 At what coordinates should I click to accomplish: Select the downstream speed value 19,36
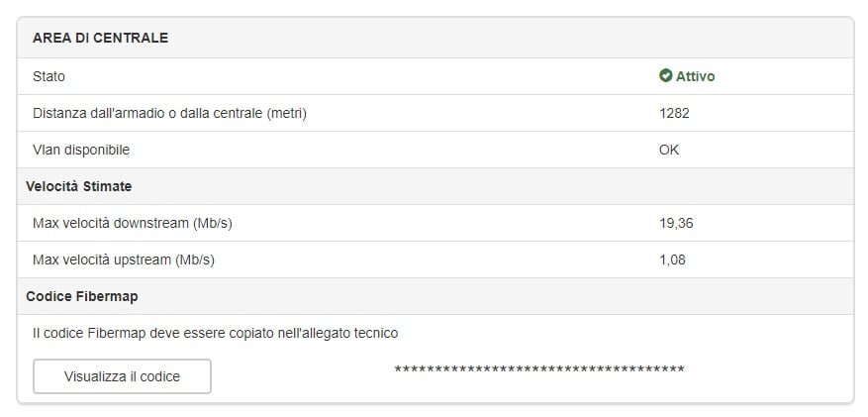pyautogui.click(x=676, y=223)
